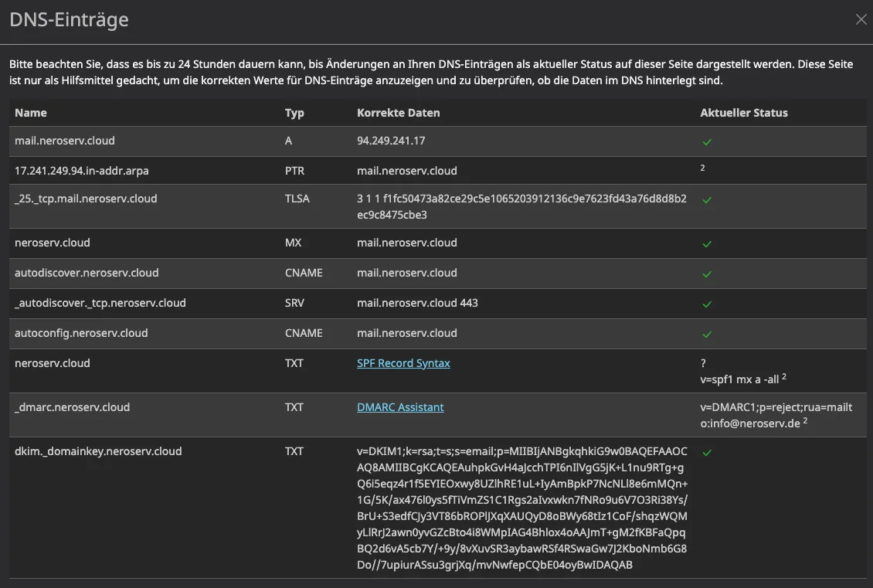The image size is (873, 588).
Task: Click the status checkmark in the TLSA row
Action: (707, 200)
